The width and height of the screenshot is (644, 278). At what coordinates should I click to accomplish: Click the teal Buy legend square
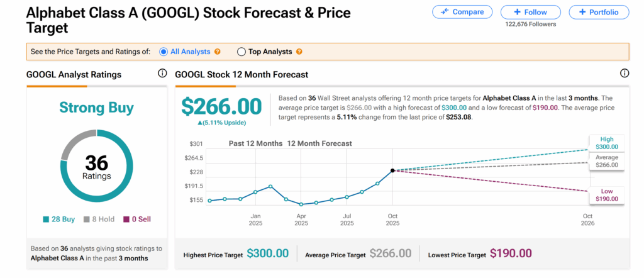47,220
